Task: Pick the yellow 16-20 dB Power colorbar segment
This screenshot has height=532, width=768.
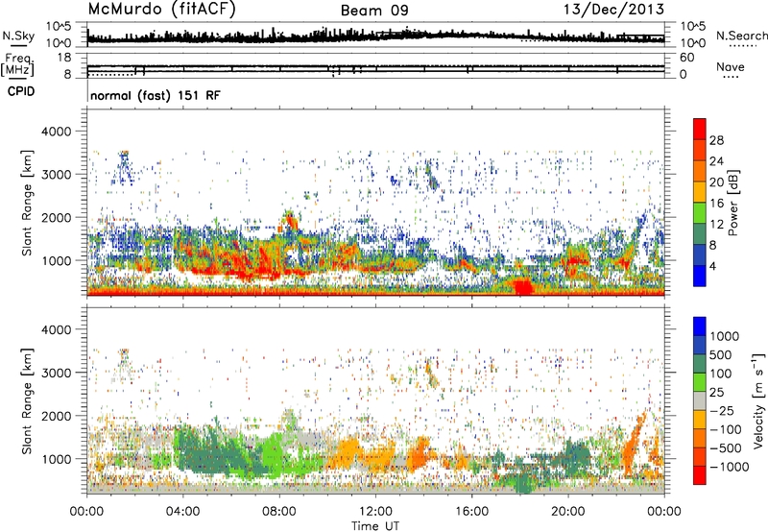Action: pos(700,192)
